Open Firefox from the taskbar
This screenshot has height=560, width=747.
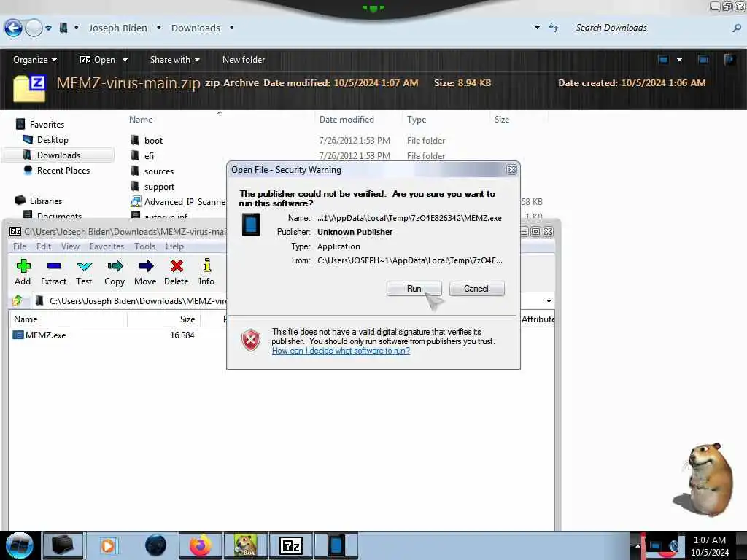point(200,545)
